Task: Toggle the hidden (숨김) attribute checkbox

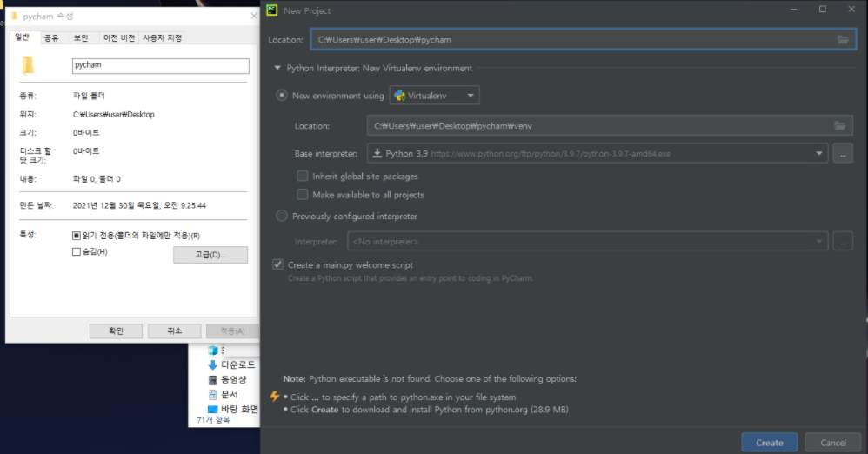Action: pyautogui.click(x=77, y=252)
